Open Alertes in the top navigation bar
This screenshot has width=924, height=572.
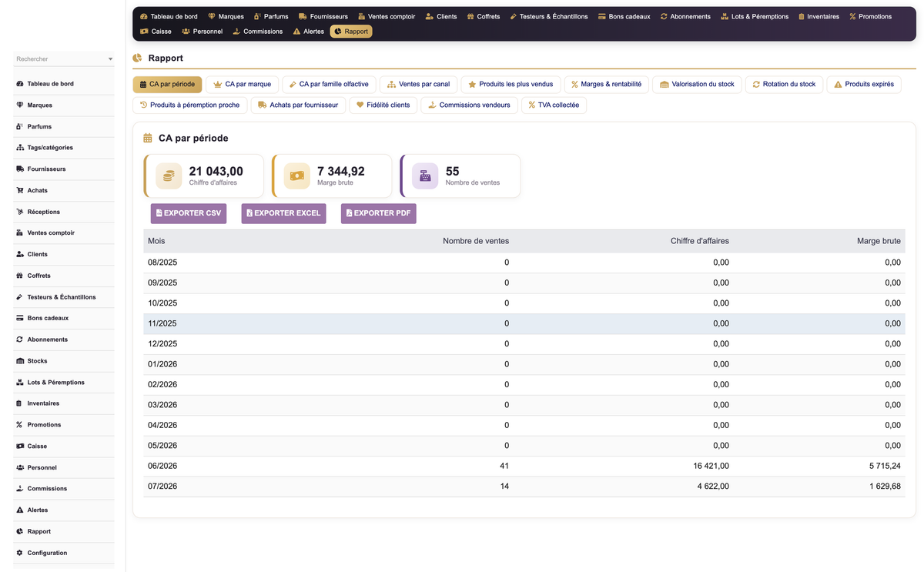[308, 32]
